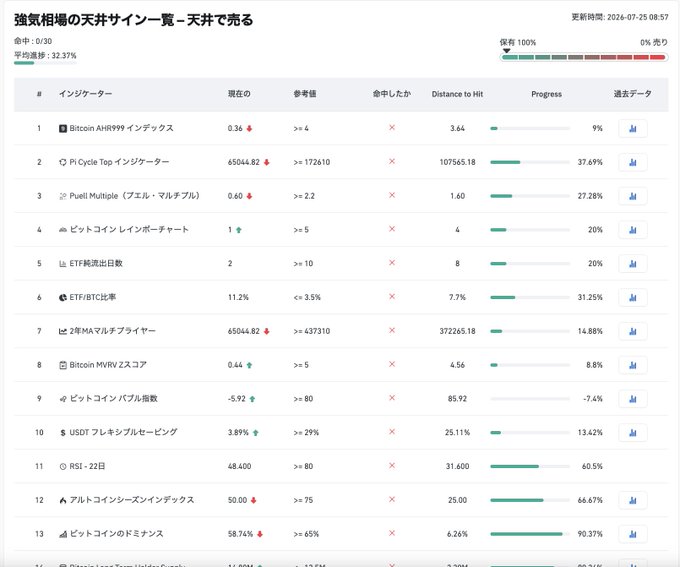Click the ビットコインのドミナンス chart icon
The width and height of the screenshot is (680, 567).
pyautogui.click(x=63, y=534)
